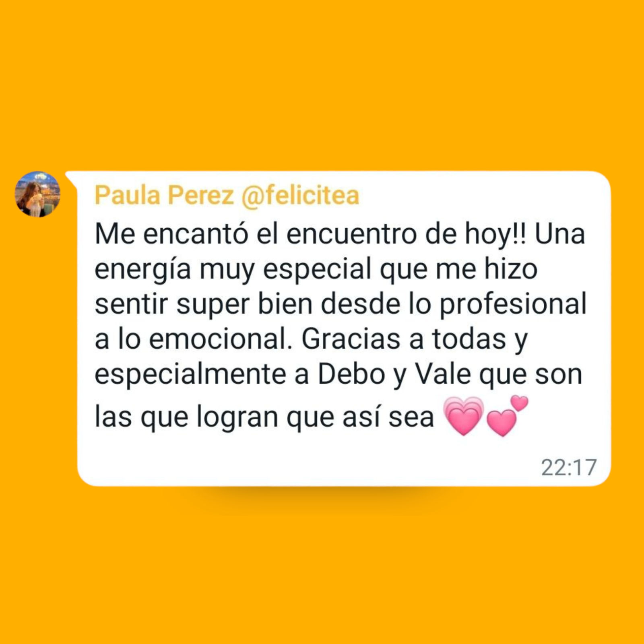
Task: Click the word "encuentro" in the message
Action: (x=351, y=234)
